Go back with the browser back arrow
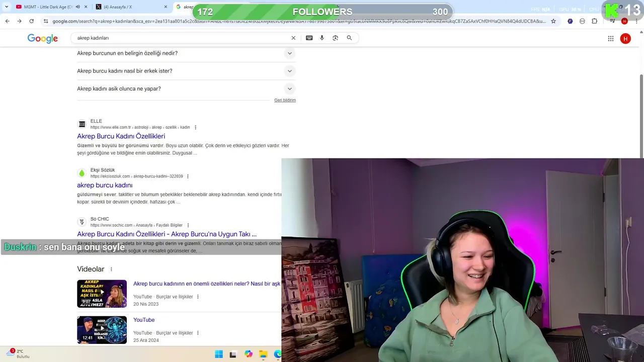This screenshot has height=362, width=644. pyautogui.click(x=7, y=21)
